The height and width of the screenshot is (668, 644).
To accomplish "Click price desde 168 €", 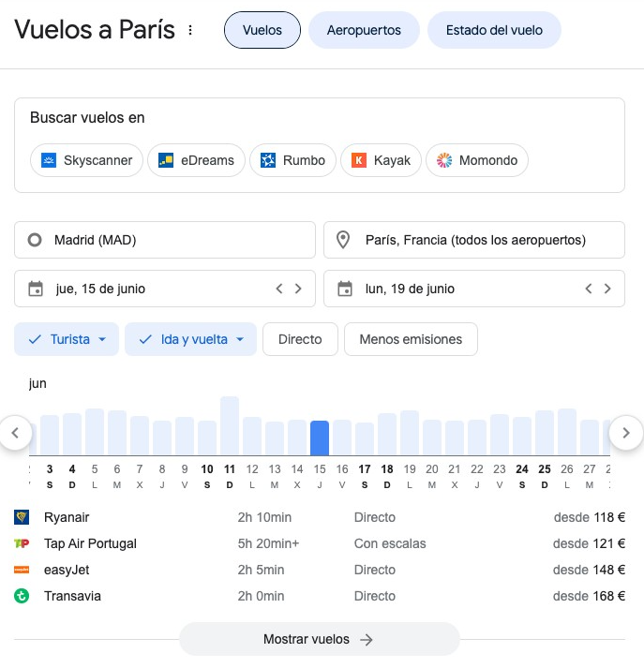I will (x=589, y=596).
